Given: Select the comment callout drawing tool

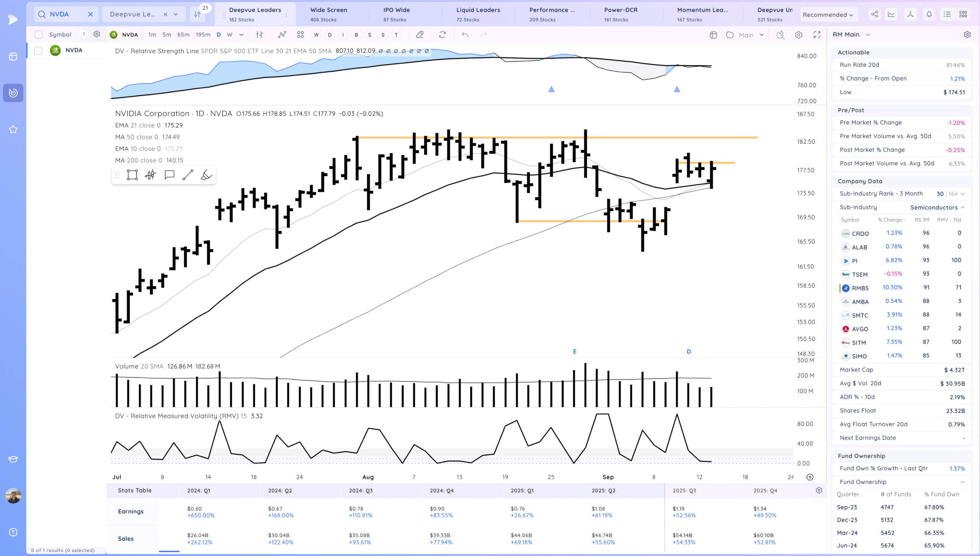Looking at the screenshot, I should [170, 175].
